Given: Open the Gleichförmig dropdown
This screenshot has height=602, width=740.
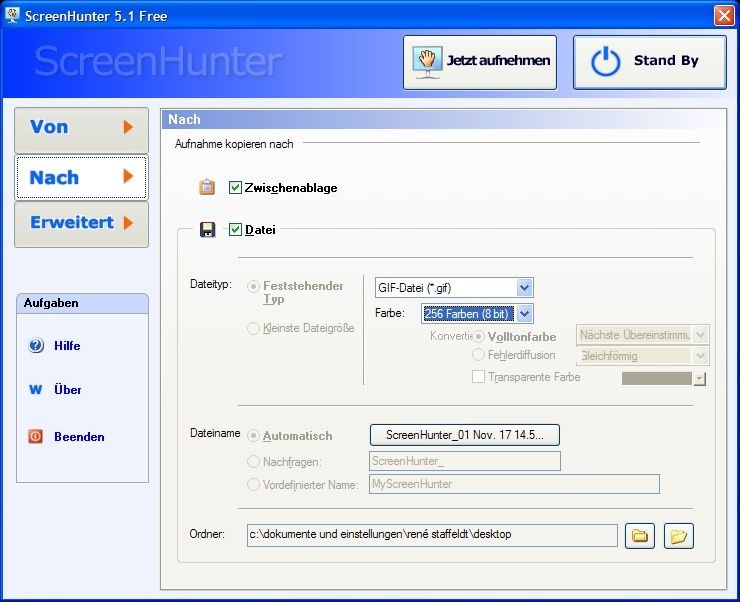Looking at the screenshot, I should coord(701,356).
